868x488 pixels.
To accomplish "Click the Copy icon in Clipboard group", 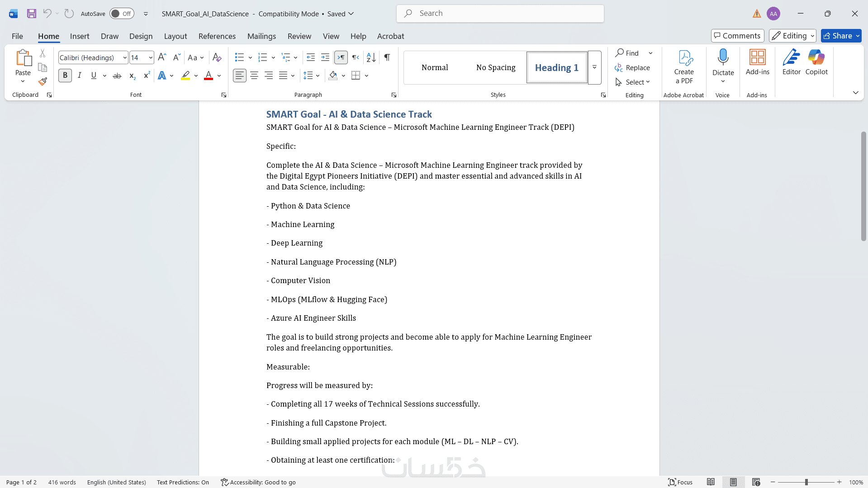I will pyautogui.click(x=43, y=67).
